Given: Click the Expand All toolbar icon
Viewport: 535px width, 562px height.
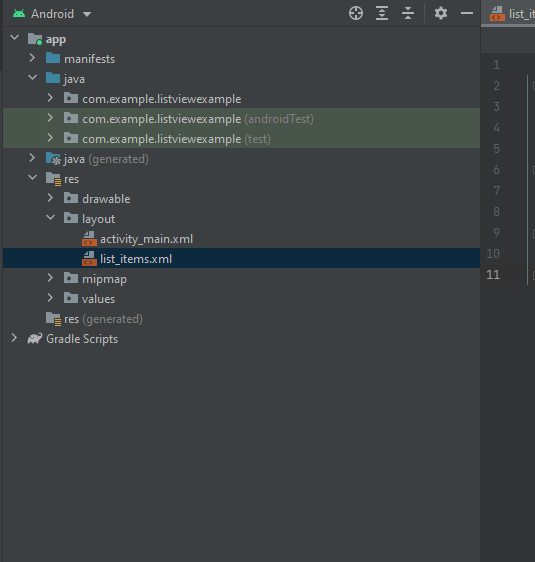Looking at the screenshot, I should [x=382, y=13].
